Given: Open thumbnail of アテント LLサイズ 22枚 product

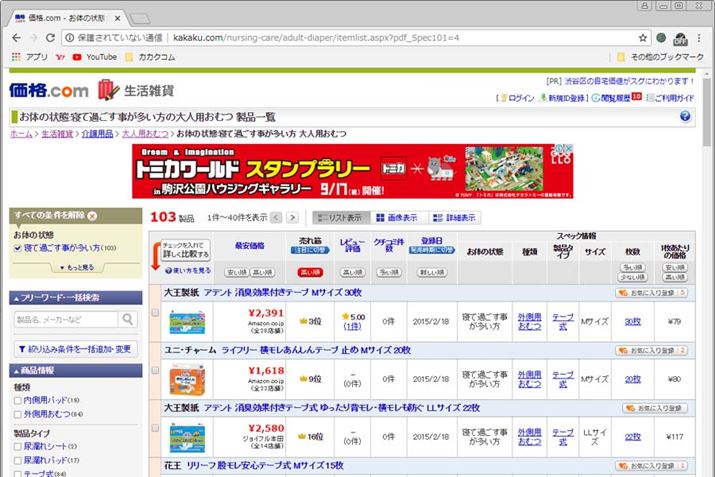Looking at the screenshot, I should tap(187, 437).
